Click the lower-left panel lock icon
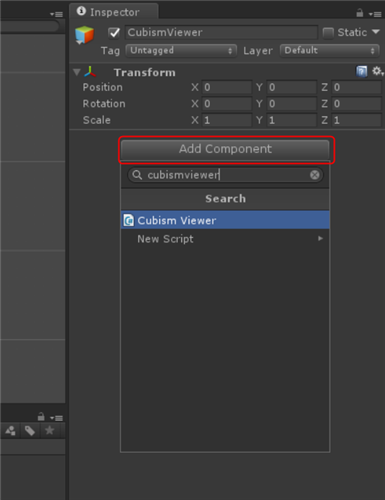This screenshot has width=385, height=500. (x=41, y=416)
